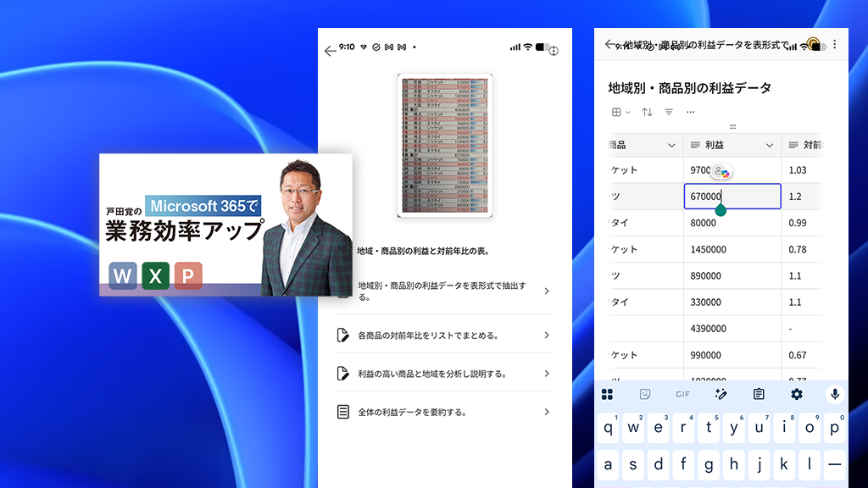Viewport: 868px width, 488px height.
Task: Tap the sticker icon on the keyboard
Action: 645,393
